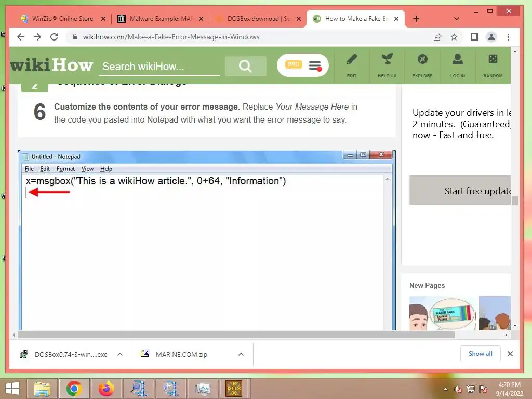The image size is (532, 399).
Task: Open the Chrome profile avatar
Action: pyautogui.click(x=491, y=37)
